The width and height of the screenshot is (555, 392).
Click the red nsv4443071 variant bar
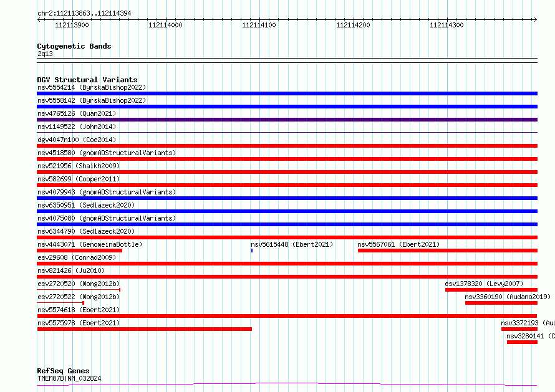point(80,251)
